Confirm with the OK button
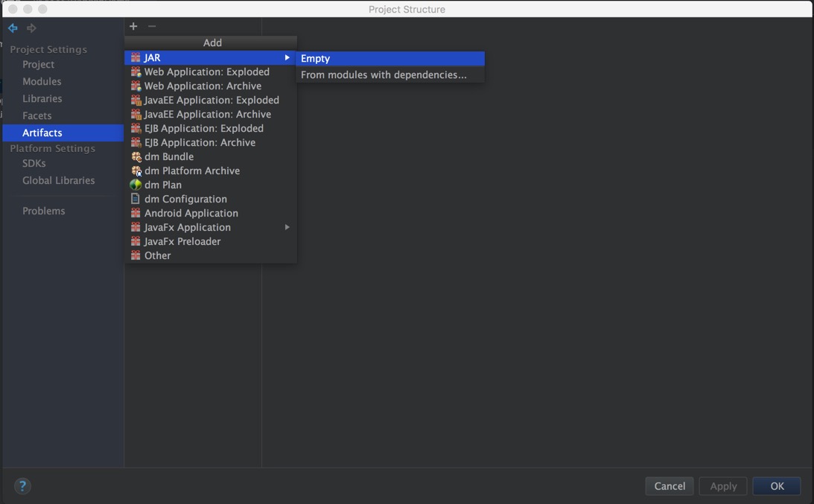This screenshot has width=814, height=504. coord(777,486)
